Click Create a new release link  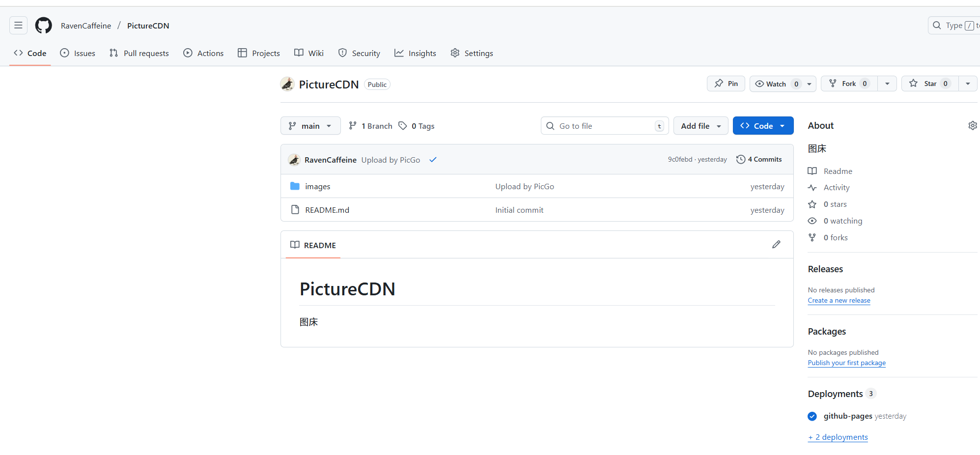[839, 300]
